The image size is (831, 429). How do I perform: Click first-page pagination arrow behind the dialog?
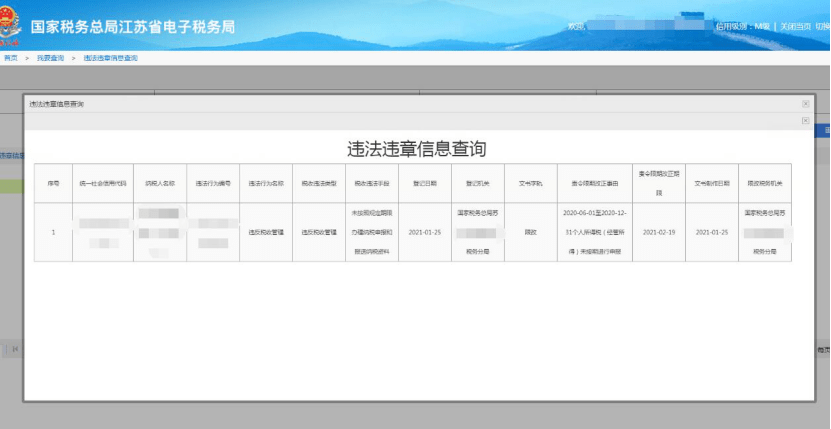15,349
